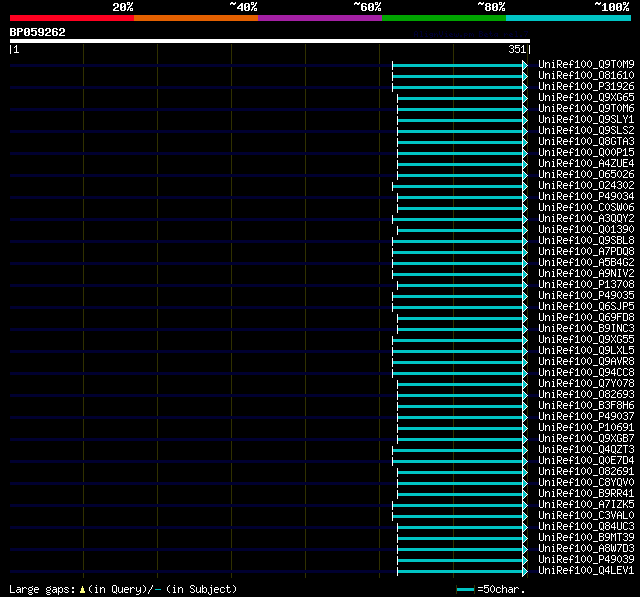
Task: Select the UniRef100_B9MT39 label
Action: 586,538
